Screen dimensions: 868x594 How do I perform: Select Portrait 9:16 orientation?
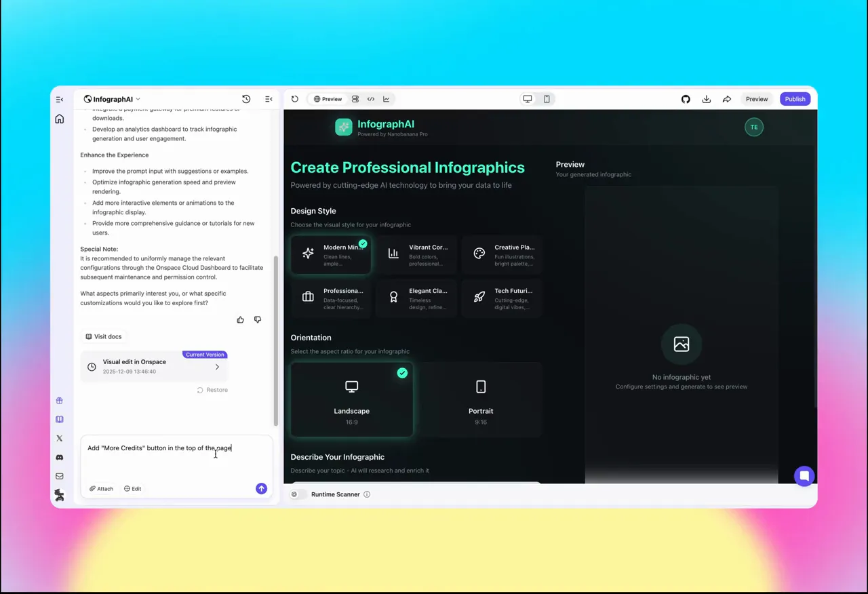coord(481,399)
